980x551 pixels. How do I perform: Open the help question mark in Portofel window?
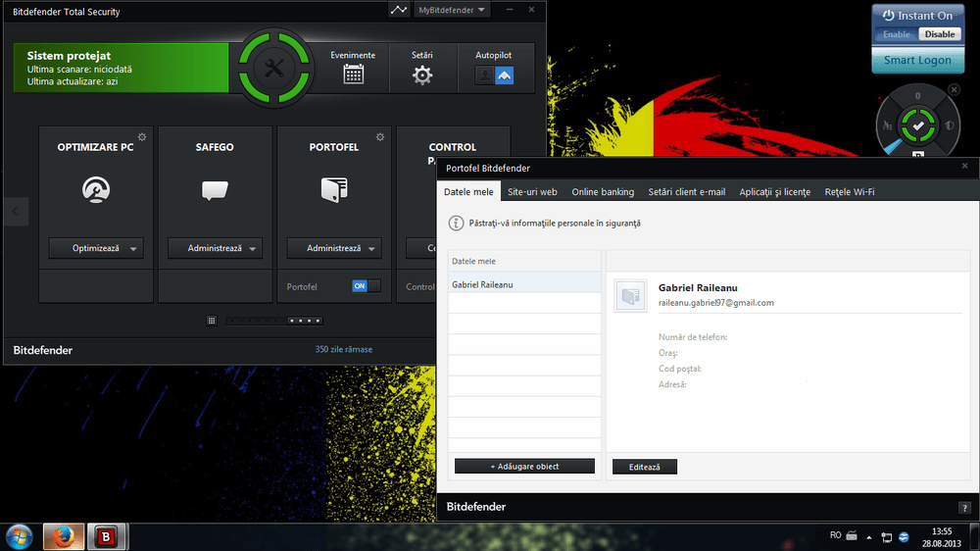(x=964, y=507)
